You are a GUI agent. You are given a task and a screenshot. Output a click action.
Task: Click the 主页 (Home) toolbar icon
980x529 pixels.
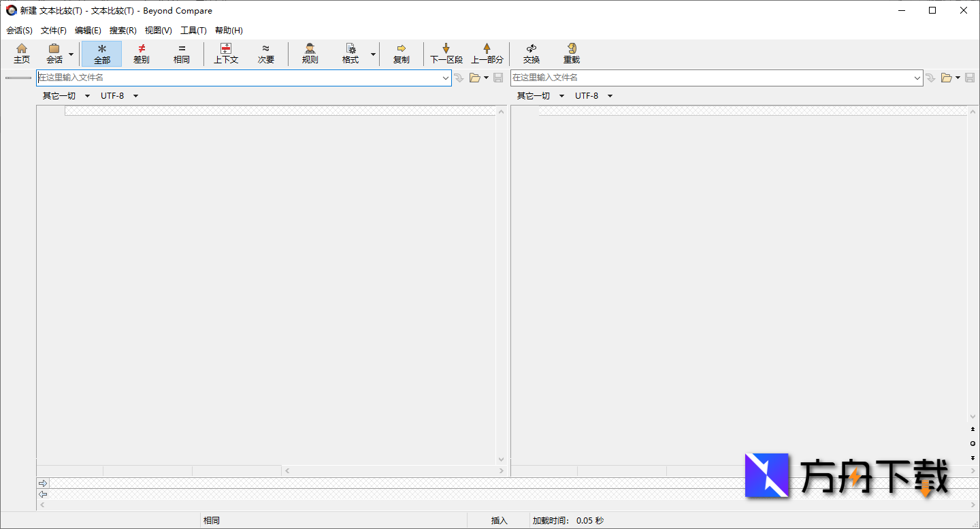22,53
